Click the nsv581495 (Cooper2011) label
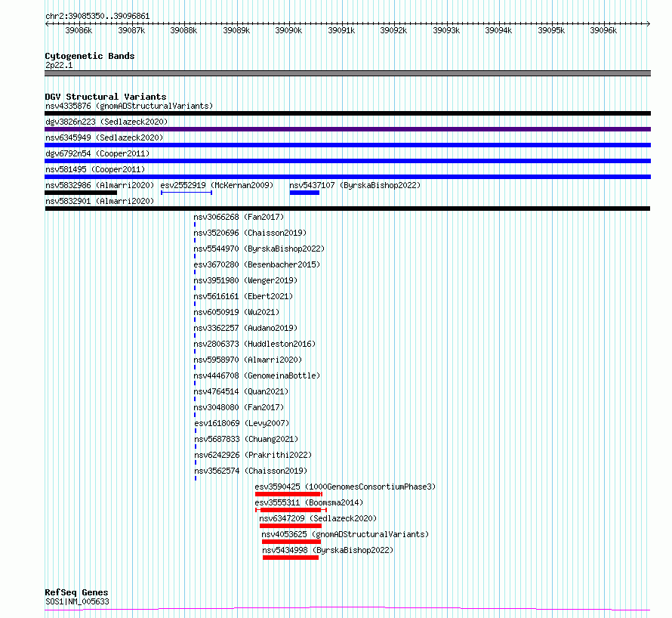The image size is (672, 618). [95, 169]
